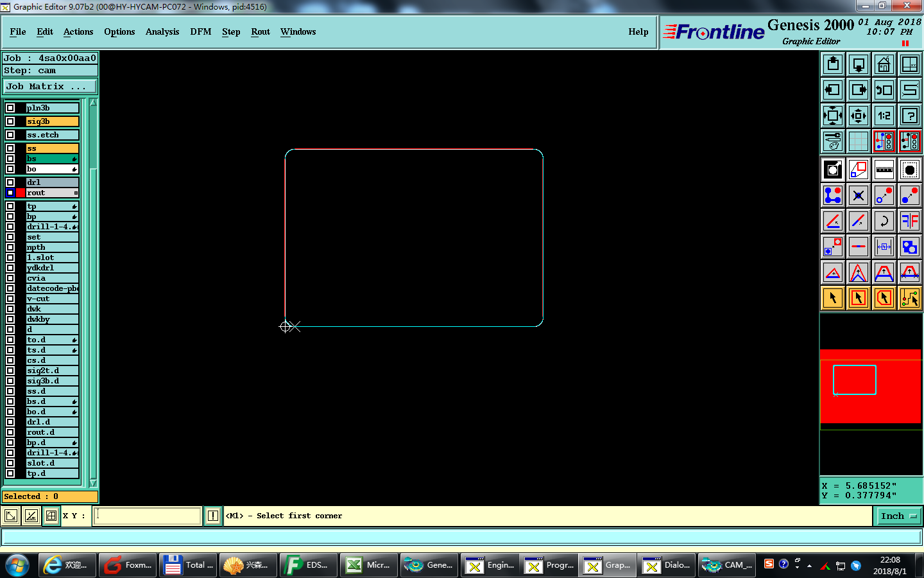Toggle the pln3b layer checkbox
Viewport: 924px width, 578px height.
[10, 108]
